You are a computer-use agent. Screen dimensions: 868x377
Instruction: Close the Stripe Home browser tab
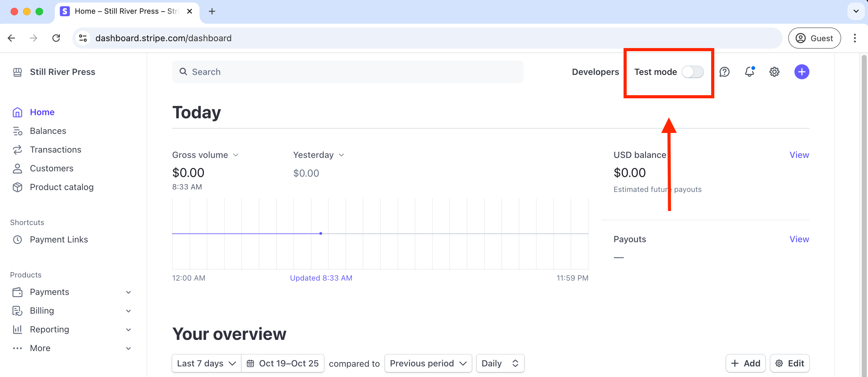[x=189, y=12]
